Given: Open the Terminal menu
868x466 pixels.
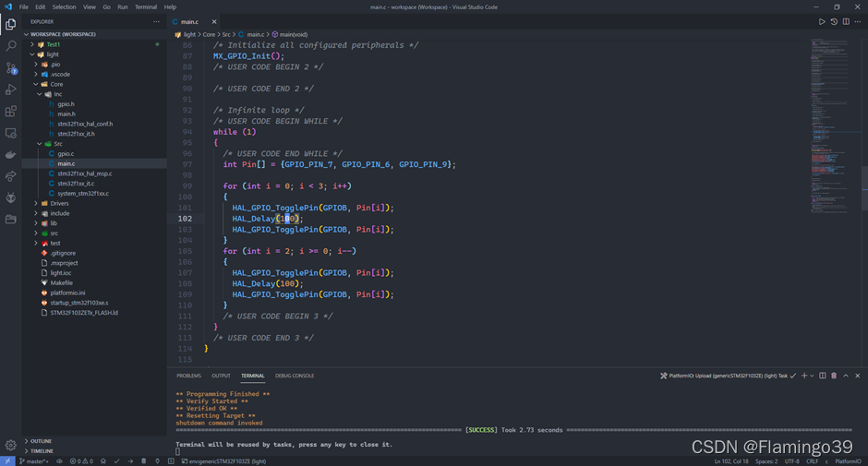Looking at the screenshot, I should [146, 7].
